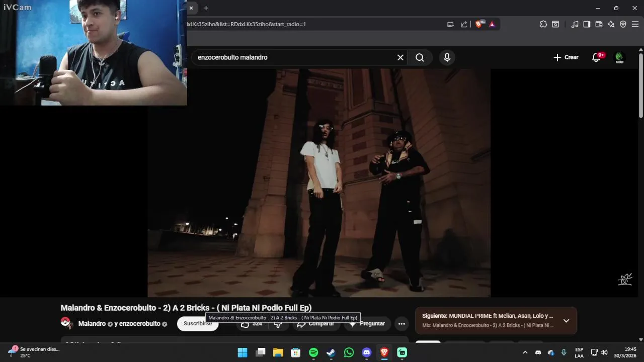
Task: Click the page vertical scrollbar thumb
Action: tap(640, 84)
